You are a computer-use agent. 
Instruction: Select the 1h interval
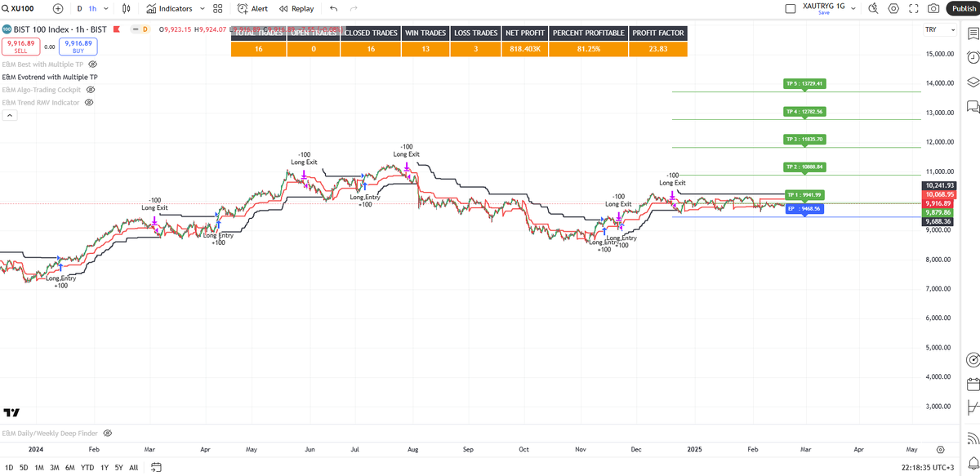[91, 8]
